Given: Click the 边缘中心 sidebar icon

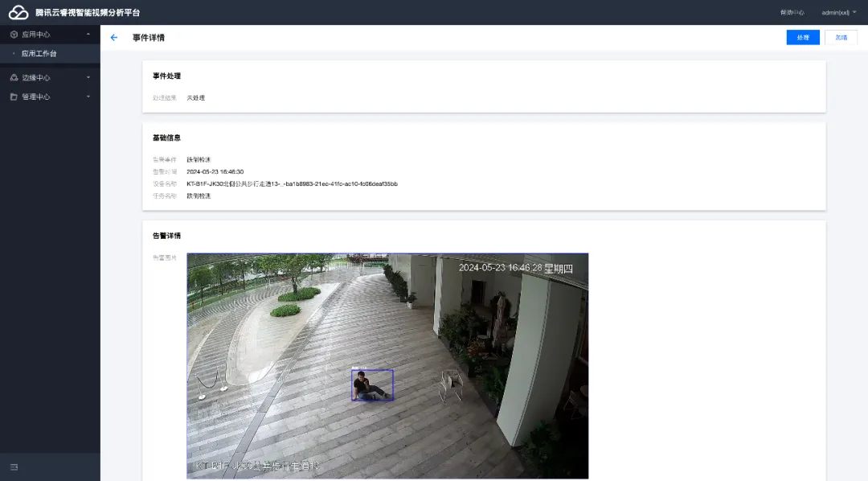Looking at the screenshot, I should click(x=14, y=77).
